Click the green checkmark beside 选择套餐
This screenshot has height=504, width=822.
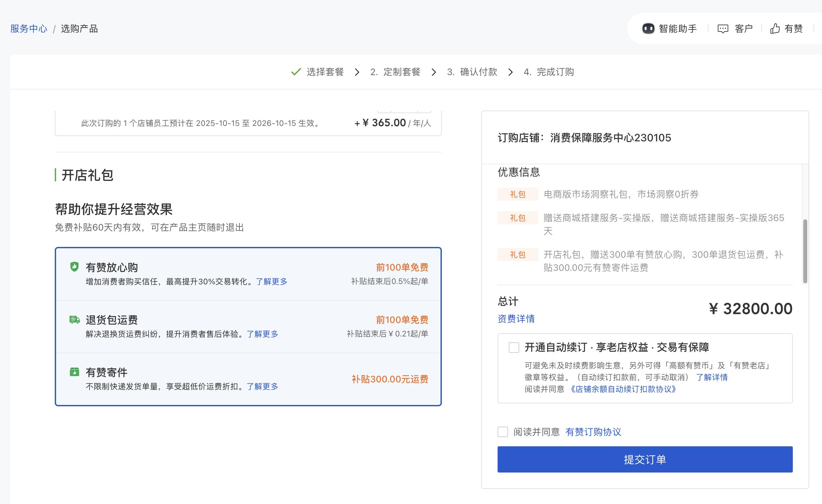296,72
